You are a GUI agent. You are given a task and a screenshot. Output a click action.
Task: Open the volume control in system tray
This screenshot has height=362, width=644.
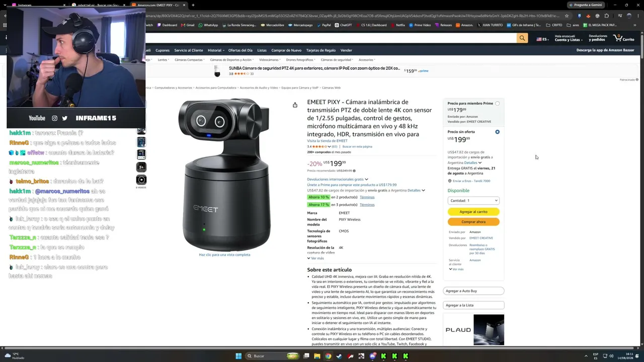click(x=611, y=356)
